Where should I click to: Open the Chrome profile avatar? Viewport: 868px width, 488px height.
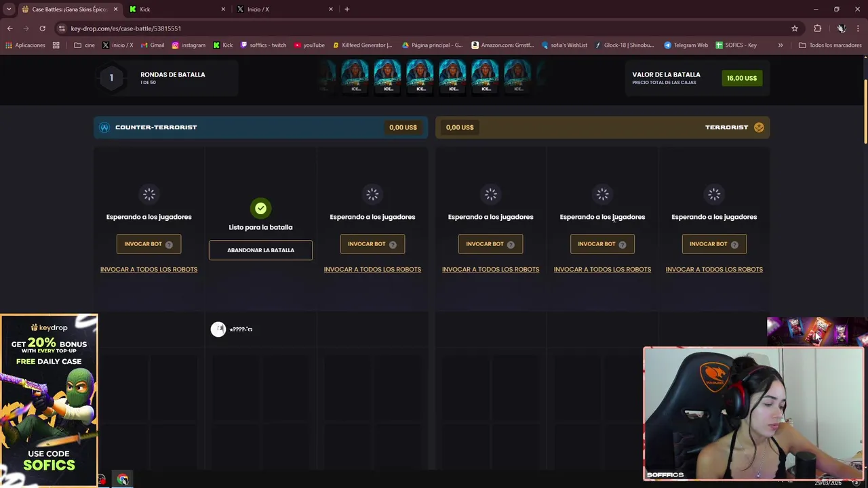[x=841, y=28]
